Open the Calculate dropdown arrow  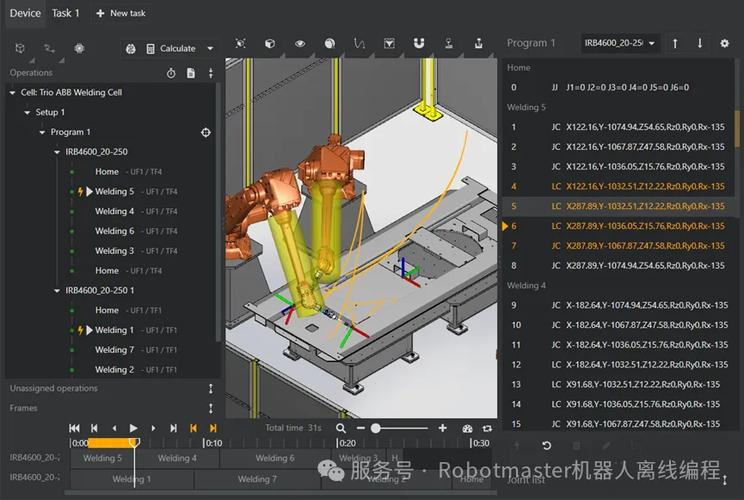point(210,48)
